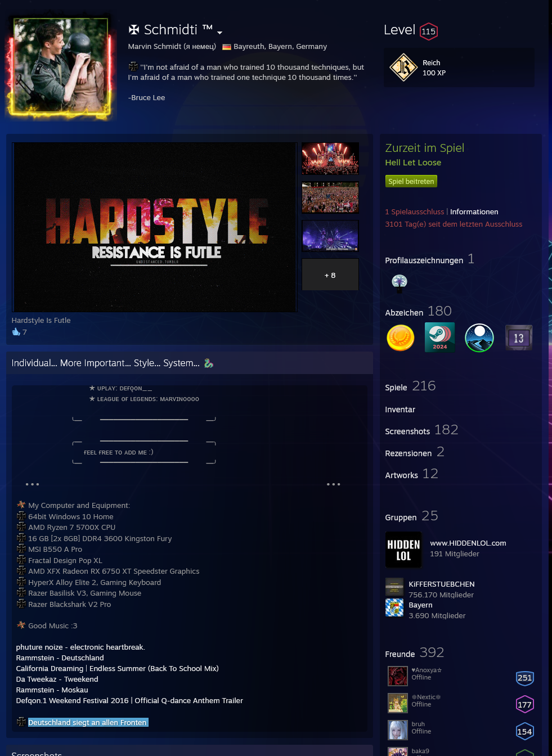Open the 13 years of service badge

(x=518, y=338)
